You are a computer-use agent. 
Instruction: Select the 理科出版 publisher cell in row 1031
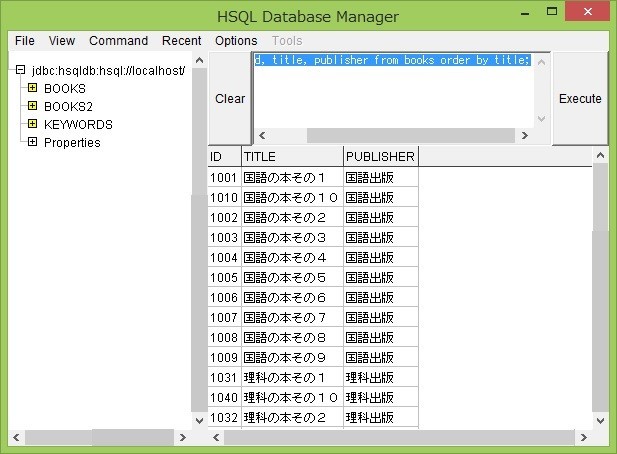pos(381,378)
